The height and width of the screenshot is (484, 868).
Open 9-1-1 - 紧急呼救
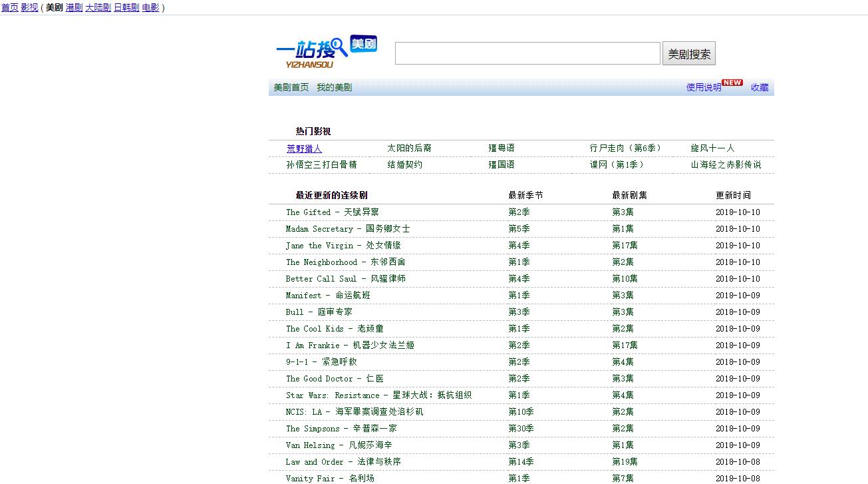pyautogui.click(x=321, y=362)
